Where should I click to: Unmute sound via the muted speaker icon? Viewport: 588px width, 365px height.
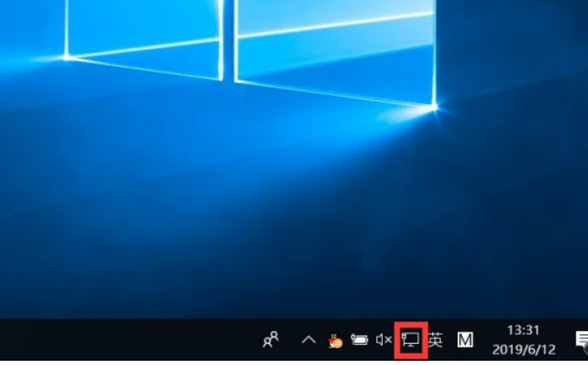[x=384, y=340]
